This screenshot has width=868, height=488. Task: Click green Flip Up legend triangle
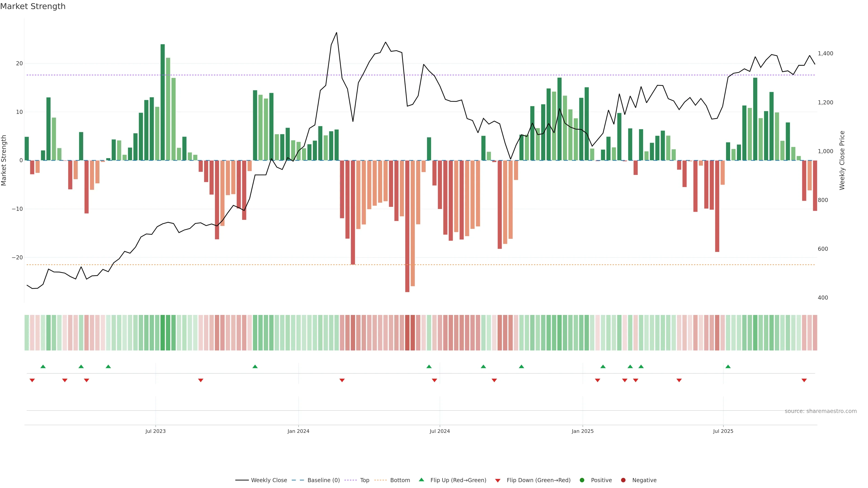click(x=421, y=480)
